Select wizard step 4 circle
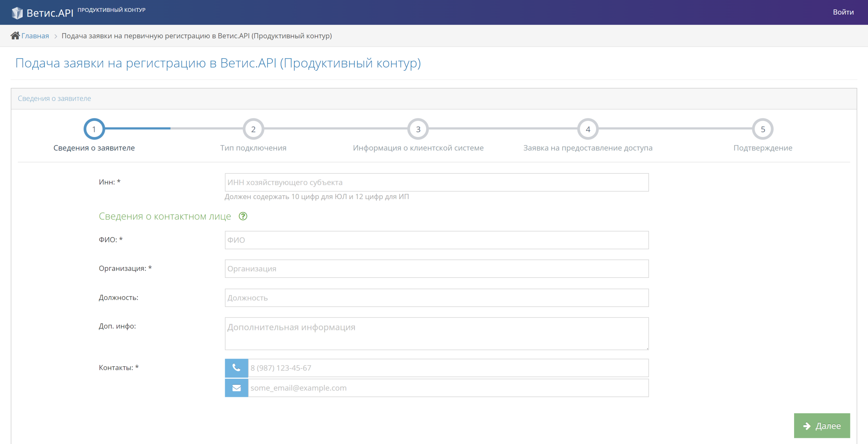Image resolution: width=868 pixels, height=444 pixels. tap(588, 129)
